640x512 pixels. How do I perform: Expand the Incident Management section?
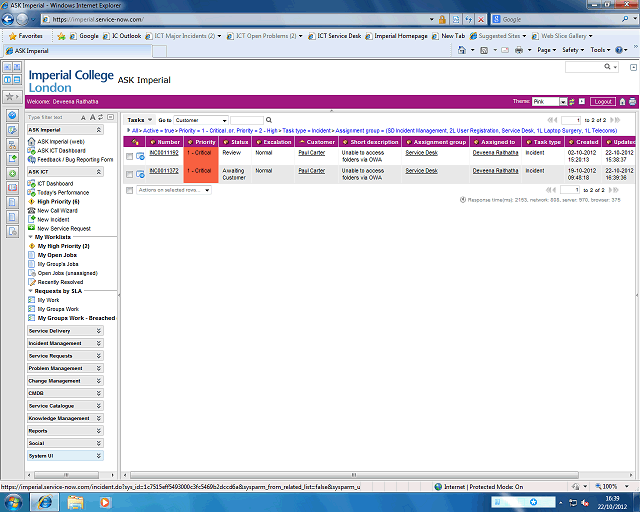tap(66, 343)
